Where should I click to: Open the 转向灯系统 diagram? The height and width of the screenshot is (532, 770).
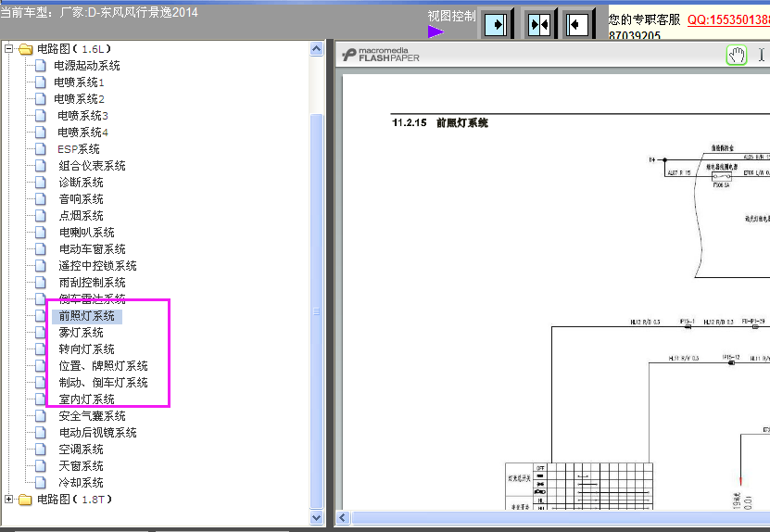(87, 349)
